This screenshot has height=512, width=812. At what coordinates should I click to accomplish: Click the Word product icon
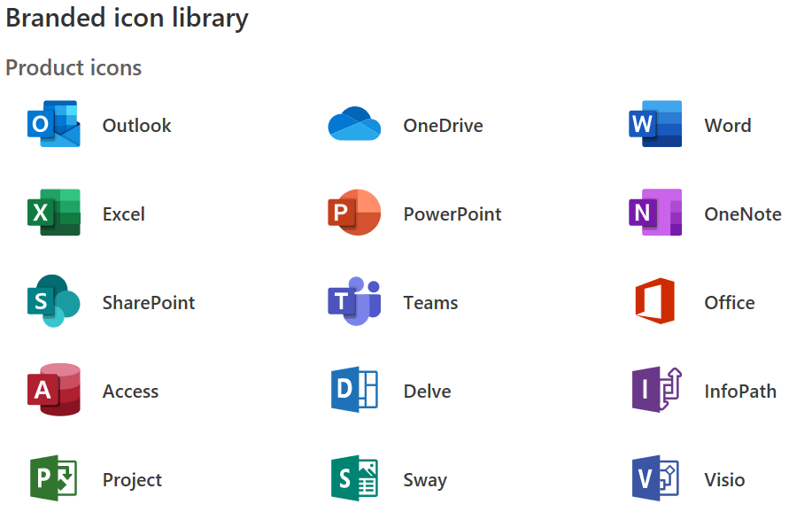tap(655, 124)
